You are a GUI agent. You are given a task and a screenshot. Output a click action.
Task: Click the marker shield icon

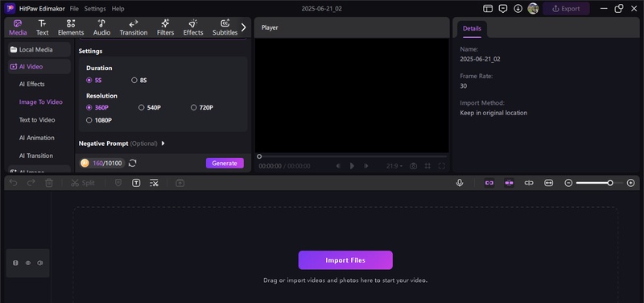pyautogui.click(x=118, y=183)
